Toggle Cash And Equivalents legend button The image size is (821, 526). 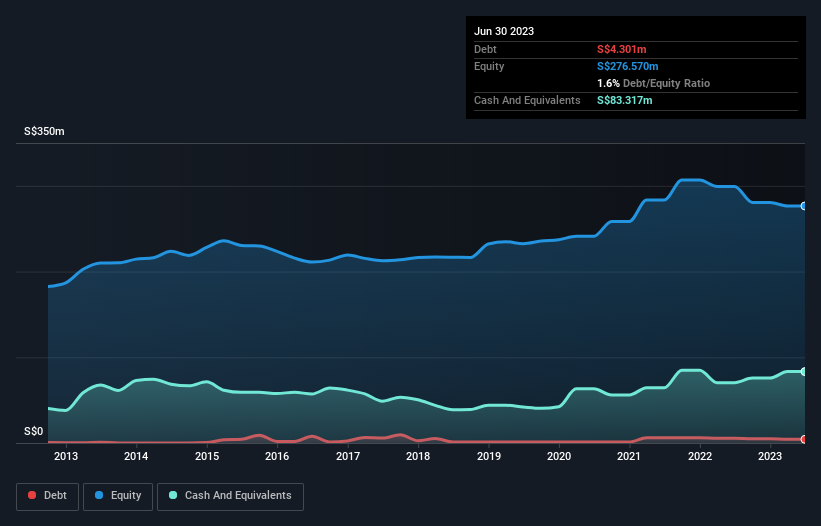coord(230,496)
